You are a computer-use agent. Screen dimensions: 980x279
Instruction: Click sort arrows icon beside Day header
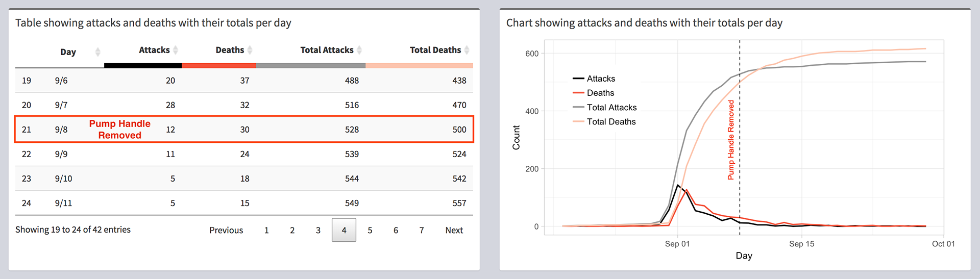(97, 52)
